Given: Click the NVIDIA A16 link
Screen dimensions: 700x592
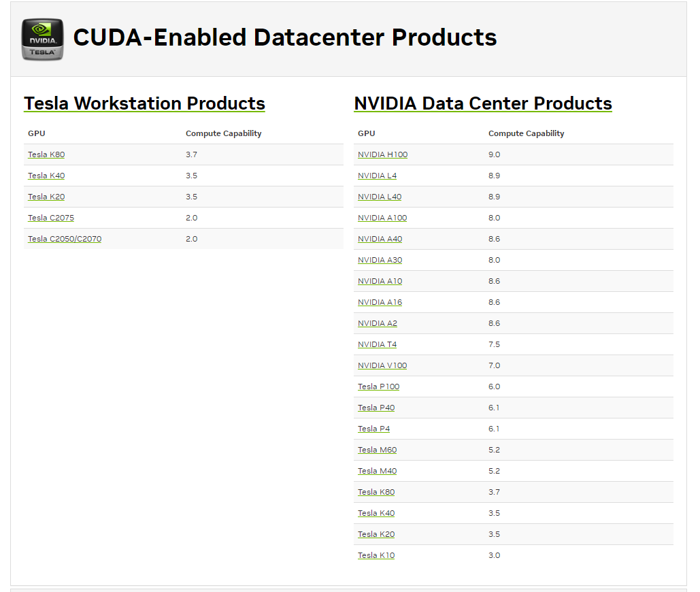Looking at the screenshot, I should 380,302.
